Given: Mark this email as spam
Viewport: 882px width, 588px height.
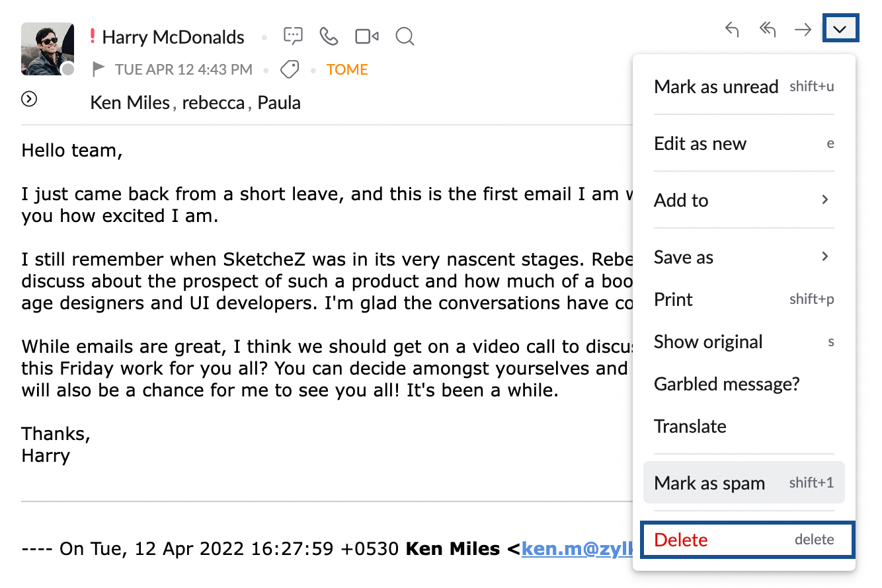Looking at the screenshot, I should coord(709,483).
